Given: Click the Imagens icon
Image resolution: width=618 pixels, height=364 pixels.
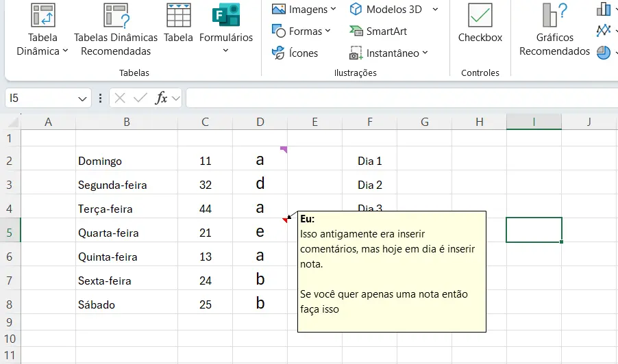Looking at the screenshot, I should 279,9.
